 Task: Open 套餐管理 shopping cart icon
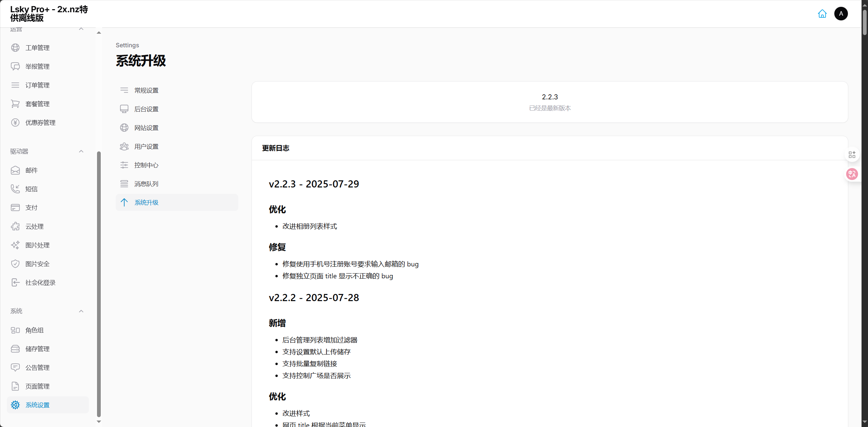[x=15, y=104]
